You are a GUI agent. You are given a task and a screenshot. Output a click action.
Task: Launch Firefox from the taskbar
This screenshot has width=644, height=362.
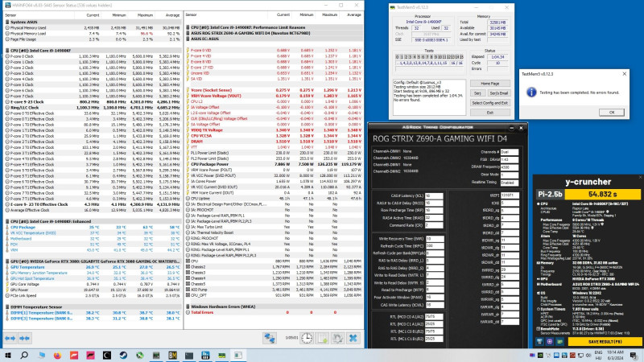pyautogui.click(x=57, y=355)
